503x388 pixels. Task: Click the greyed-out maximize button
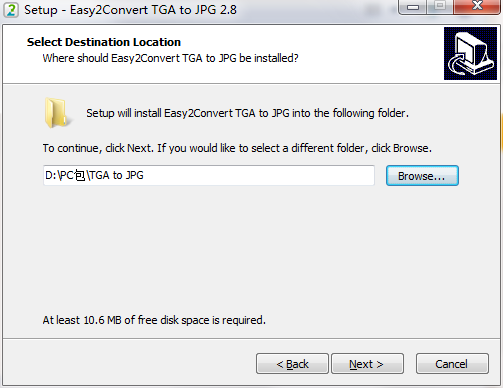pos(440,6)
